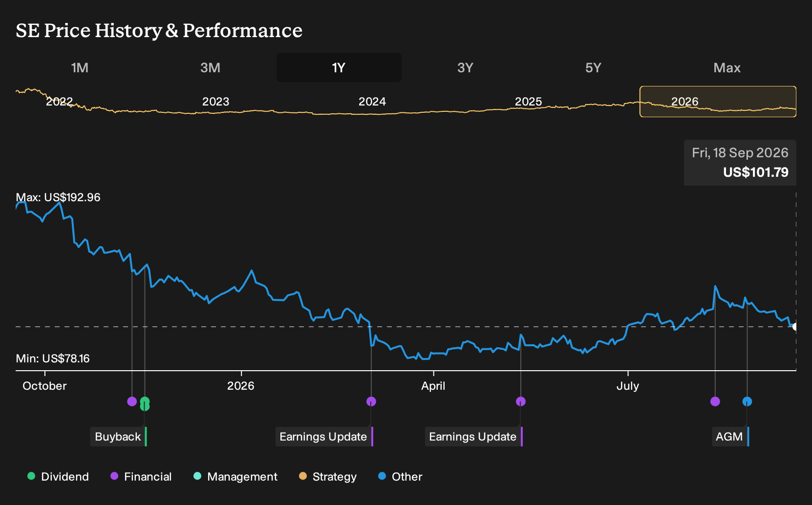Click the 2026 label on the bottom axis

coord(241,386)
